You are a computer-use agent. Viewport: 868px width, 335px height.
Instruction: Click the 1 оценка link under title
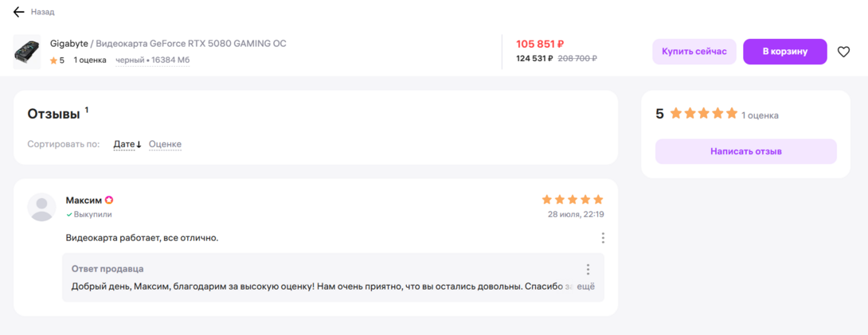(x=90, y=60)
